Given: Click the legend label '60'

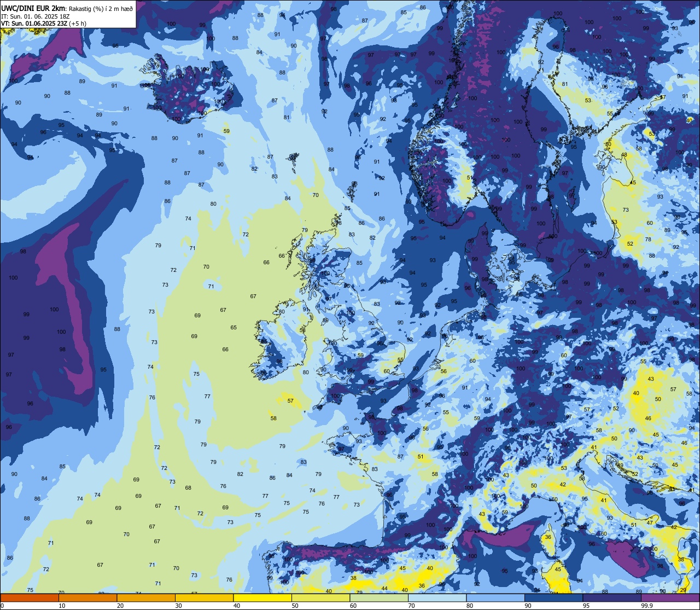Looking at the screenshot, I should tap(353, 606).
